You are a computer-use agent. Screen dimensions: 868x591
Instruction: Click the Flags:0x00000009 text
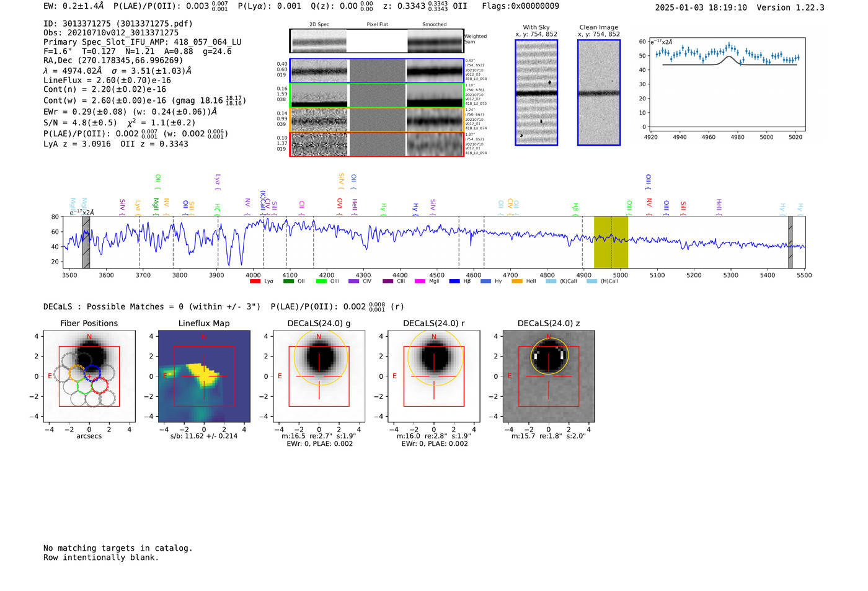[520, 6]
